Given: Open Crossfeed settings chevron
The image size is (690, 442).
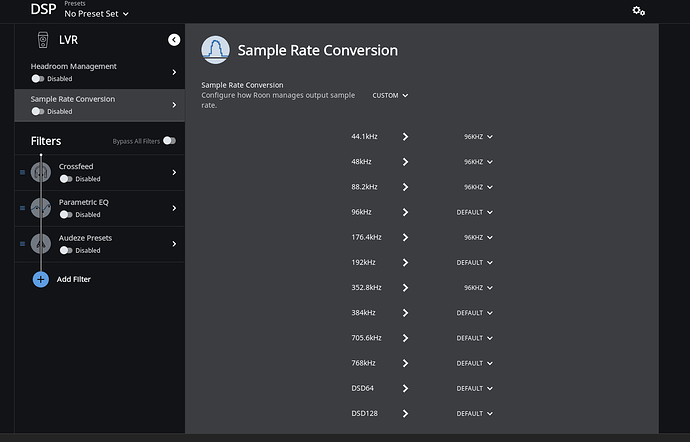Looking at the screenshot, I should tap(174, 172).
